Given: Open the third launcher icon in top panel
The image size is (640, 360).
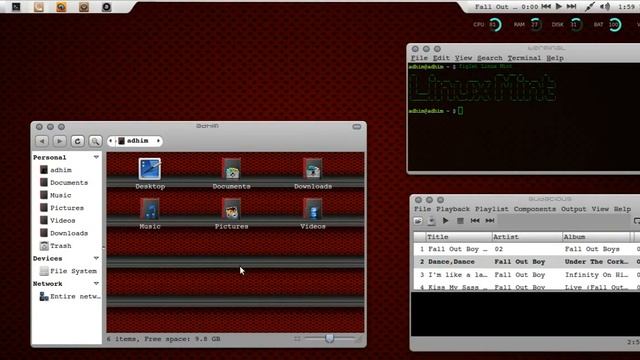Looking at the screenshot, I should coord(61,7).
